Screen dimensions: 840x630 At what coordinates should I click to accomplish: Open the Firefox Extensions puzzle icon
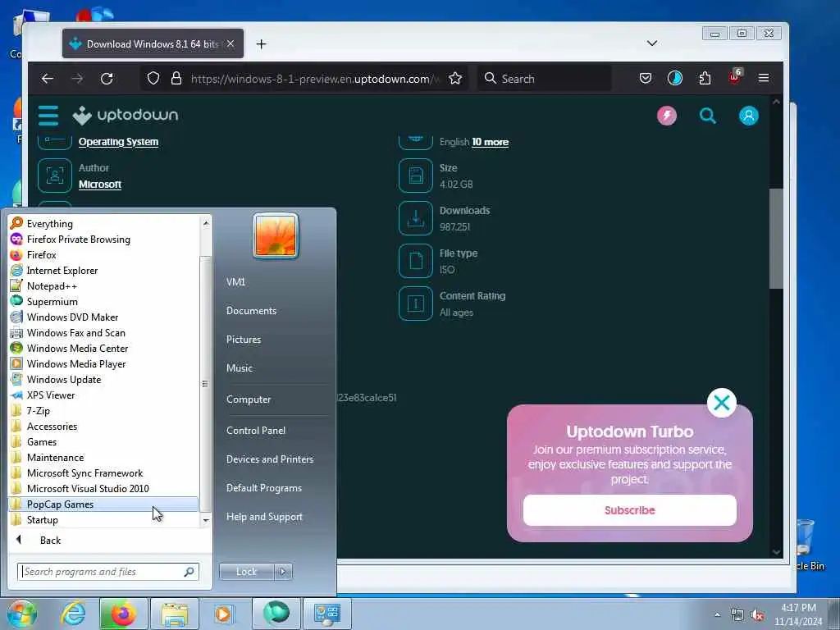pyautogui.click(x=705, y=79)
